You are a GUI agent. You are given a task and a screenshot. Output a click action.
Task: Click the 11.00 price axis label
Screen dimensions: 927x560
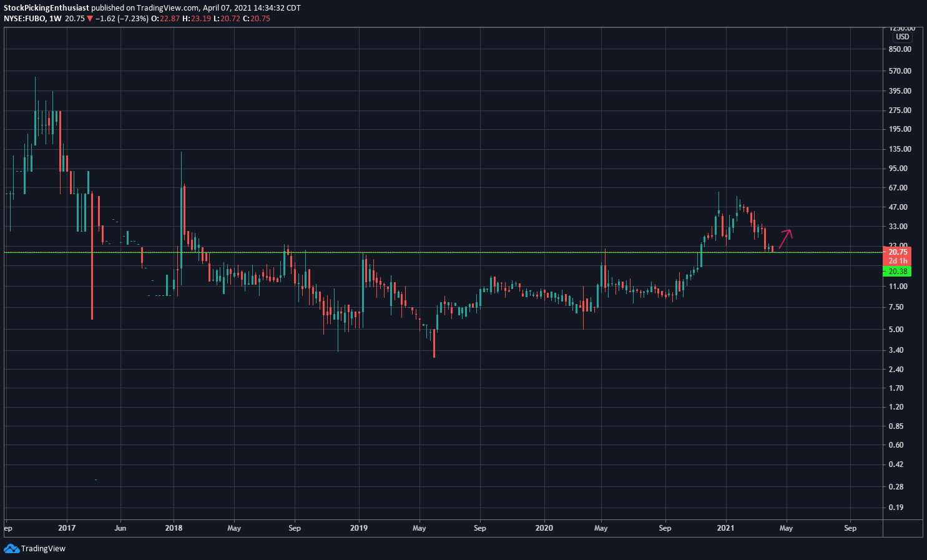[898, 287]
